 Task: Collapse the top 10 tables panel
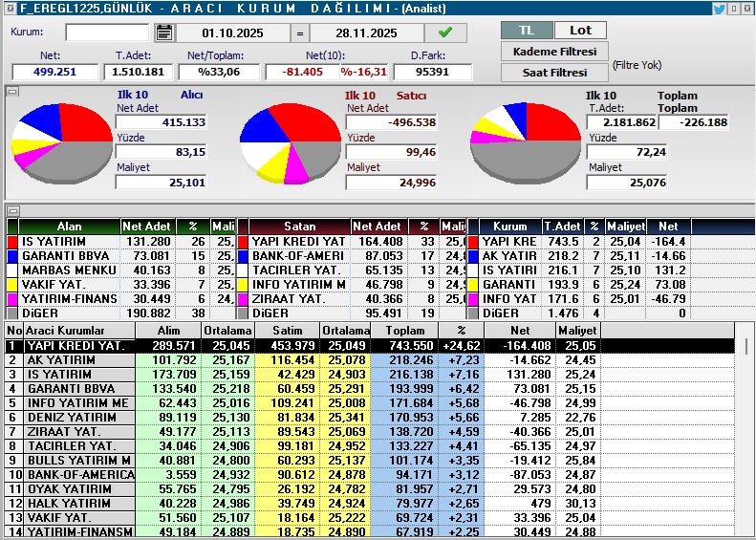12,210
